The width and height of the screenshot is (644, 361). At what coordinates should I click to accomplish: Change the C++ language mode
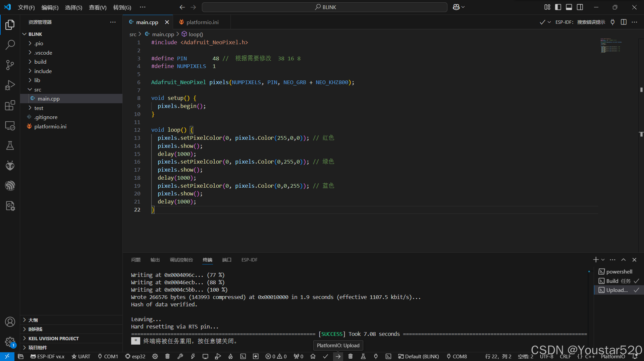(x=590, y=357)
